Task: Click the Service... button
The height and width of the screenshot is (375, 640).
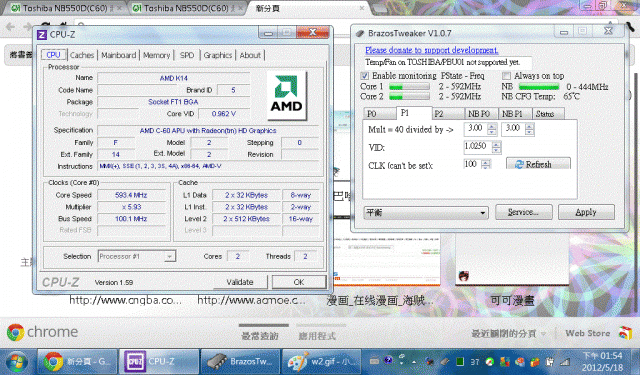Action: point(523,212)
